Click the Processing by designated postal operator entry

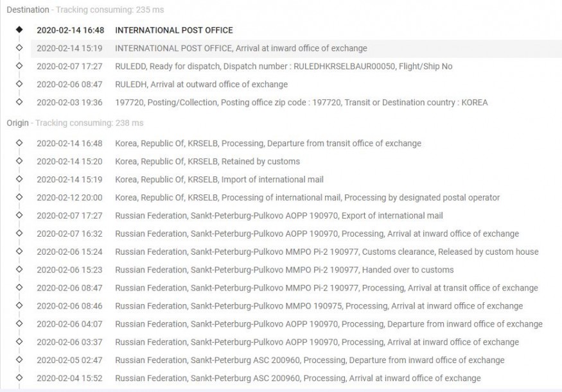point(307,197)
